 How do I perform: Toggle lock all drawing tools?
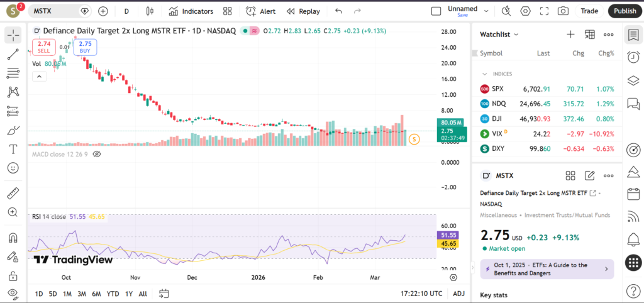tap(13, 276)
